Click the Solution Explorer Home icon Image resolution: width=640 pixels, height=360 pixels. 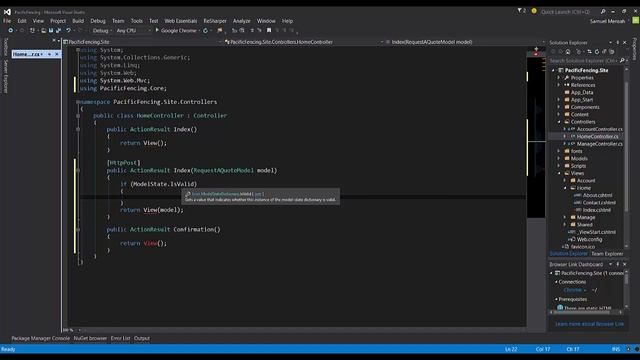[x=568, y=52]
